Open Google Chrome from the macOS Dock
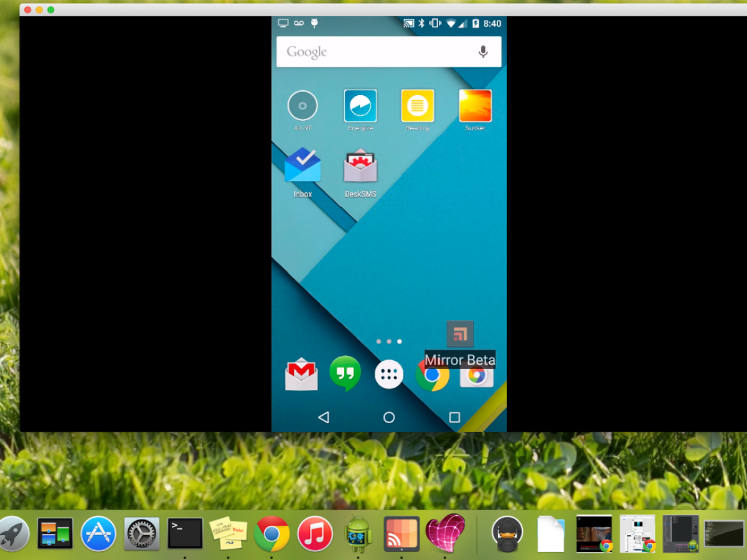The height and width of the screenshot is (560, 747). point(271,534)
